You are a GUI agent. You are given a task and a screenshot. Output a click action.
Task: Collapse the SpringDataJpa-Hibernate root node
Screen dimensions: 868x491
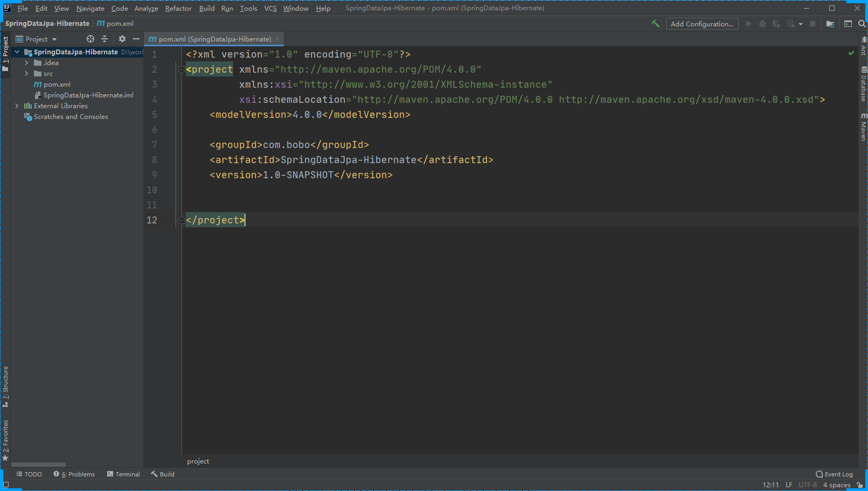coord(17,52)
